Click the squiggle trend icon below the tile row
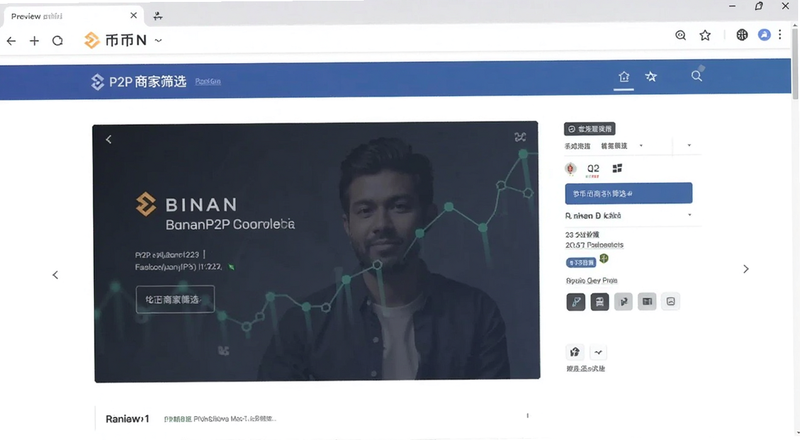800x440 pixels. pos(598,352)
